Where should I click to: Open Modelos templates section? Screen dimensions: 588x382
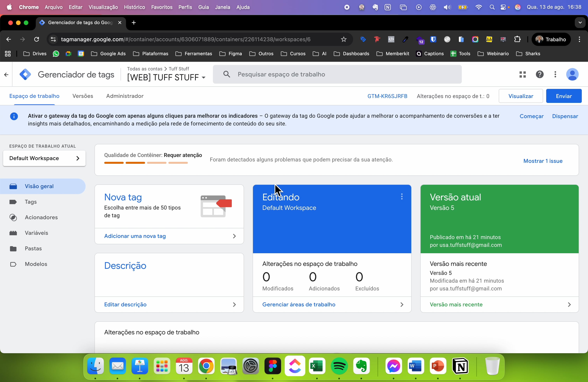click(36, 264)
